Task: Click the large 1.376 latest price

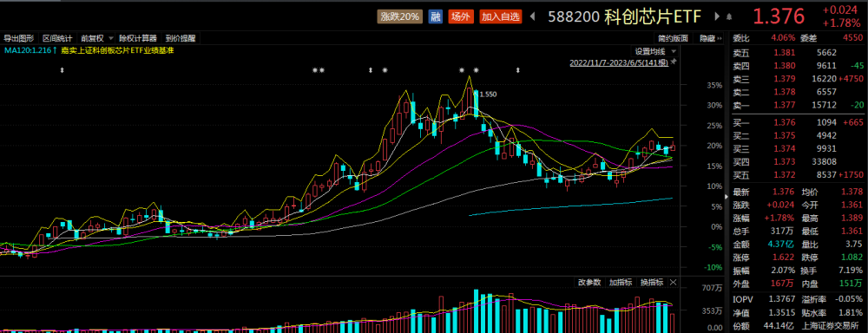Action: [779, 16]
